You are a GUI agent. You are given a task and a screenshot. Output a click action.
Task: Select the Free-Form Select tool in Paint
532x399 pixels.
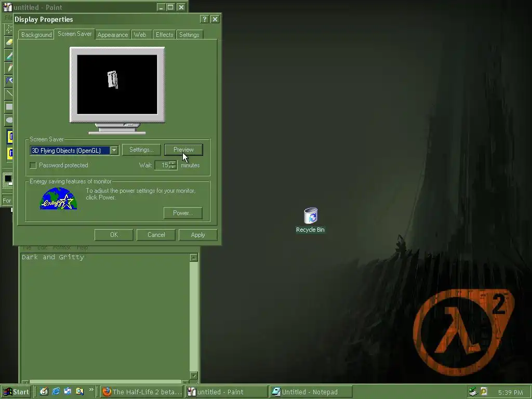(8, 29)
